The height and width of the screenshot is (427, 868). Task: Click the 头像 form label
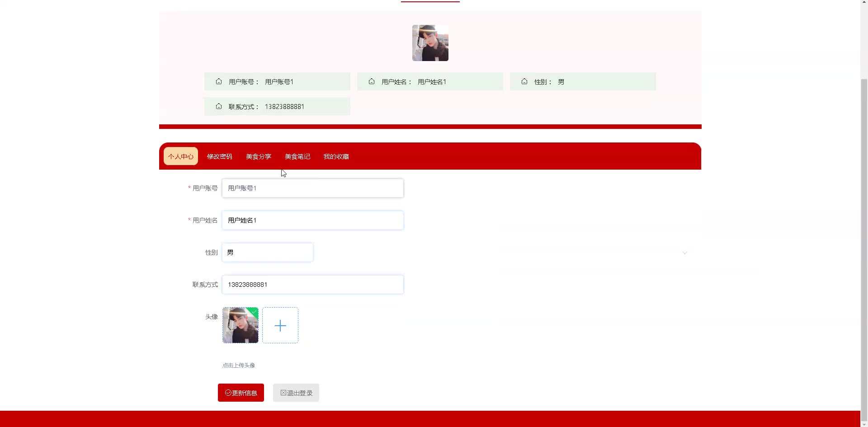[212, 317]
